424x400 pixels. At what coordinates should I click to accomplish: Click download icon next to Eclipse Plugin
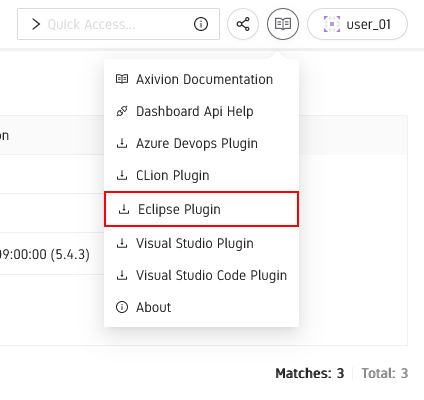124,209
